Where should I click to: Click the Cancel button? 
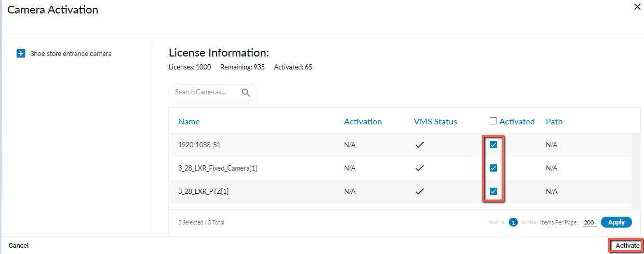19,245
